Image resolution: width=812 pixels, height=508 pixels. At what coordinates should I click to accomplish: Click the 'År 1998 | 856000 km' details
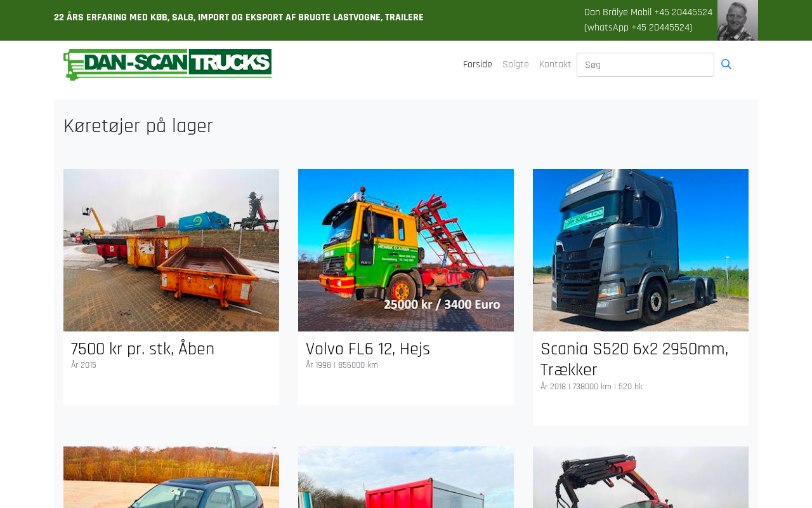click(x=342, y=365)
